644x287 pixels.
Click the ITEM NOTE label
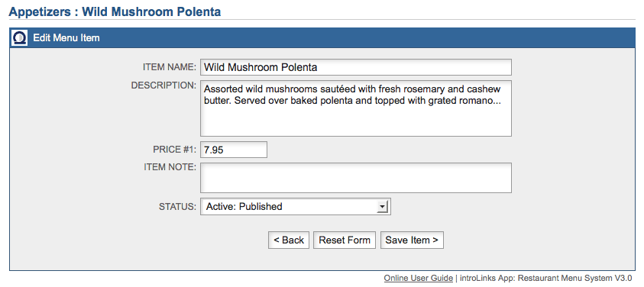170,167
